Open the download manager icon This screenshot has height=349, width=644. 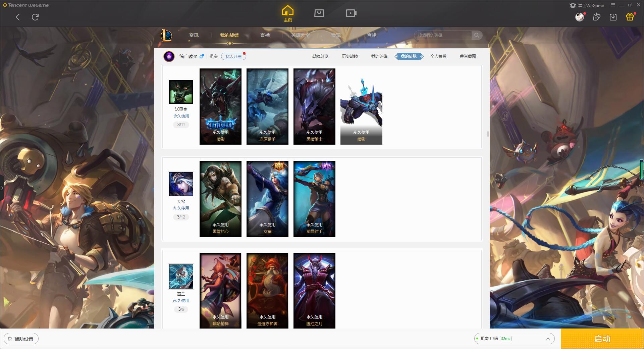coord(613,17)
